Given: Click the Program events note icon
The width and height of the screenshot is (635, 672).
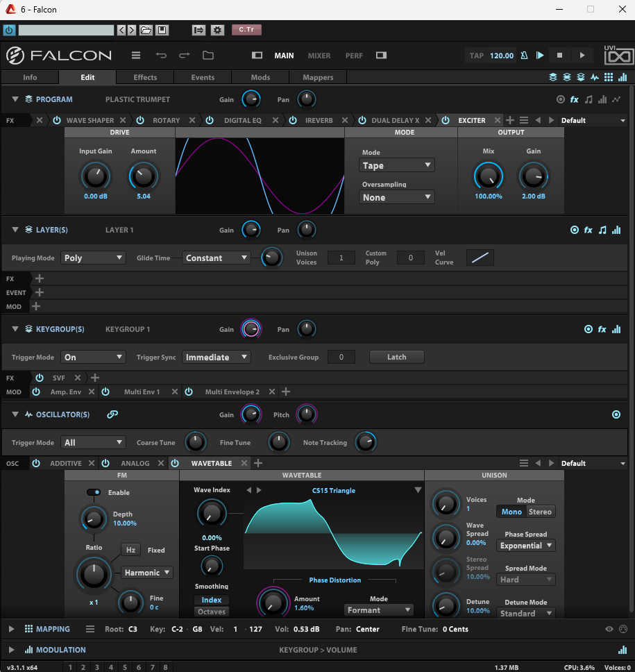Looking at the screenshot, I should (x=589, y=99).
